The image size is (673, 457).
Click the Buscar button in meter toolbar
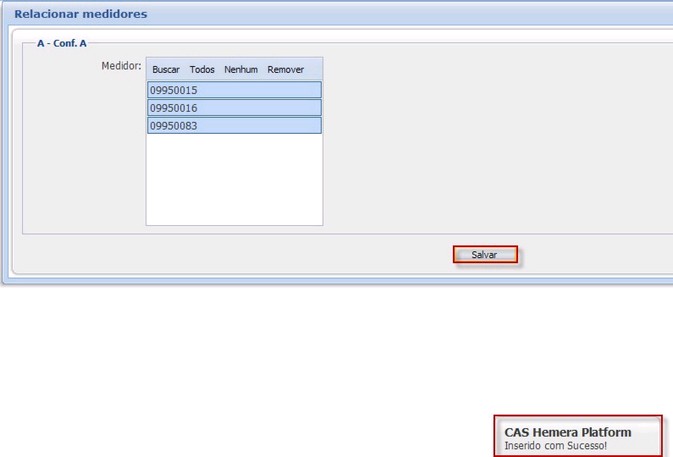[x=166, y=70]
